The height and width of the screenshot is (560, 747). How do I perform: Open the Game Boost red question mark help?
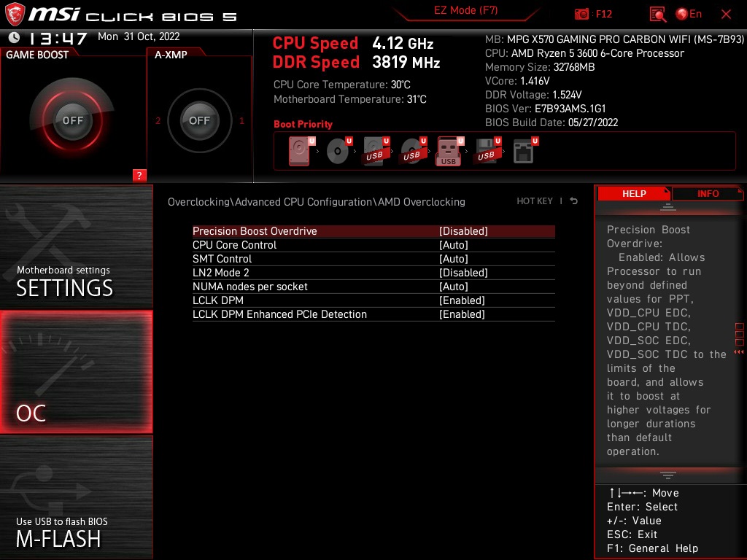click(x=139, y=175)
